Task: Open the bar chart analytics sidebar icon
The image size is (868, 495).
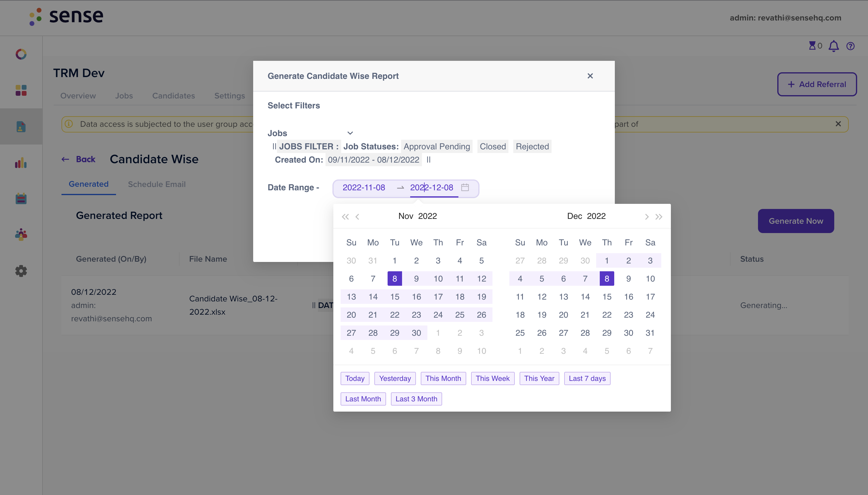Action: (x=21, y=163)
